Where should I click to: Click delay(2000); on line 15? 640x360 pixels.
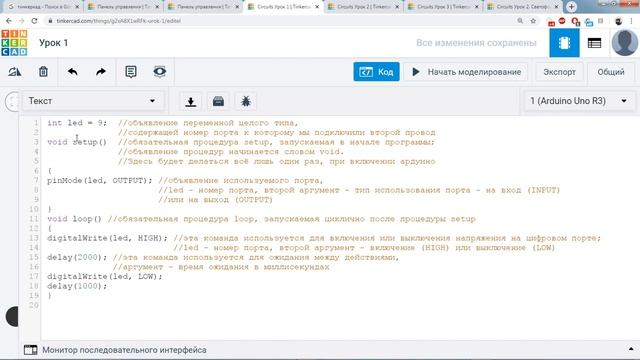tap(77, 257)
